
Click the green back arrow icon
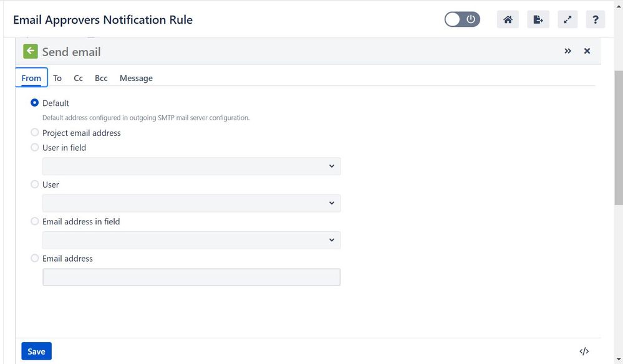(30, 51)
